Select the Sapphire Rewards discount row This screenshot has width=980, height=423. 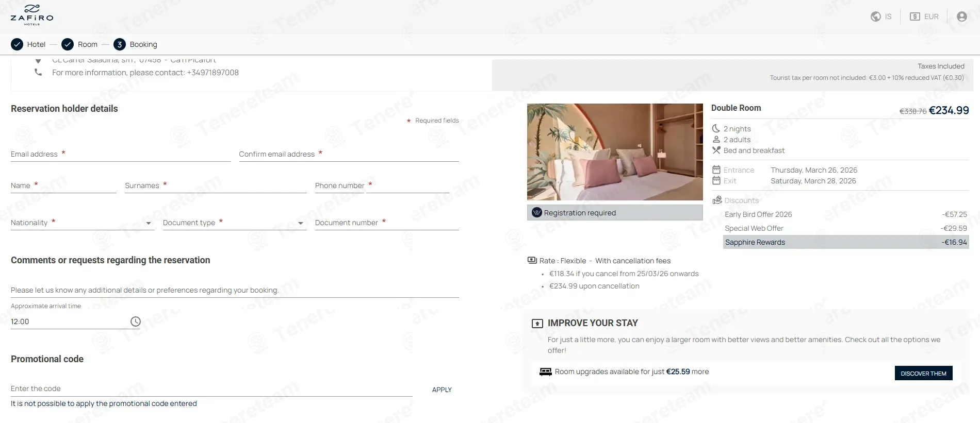pos(846,242)
